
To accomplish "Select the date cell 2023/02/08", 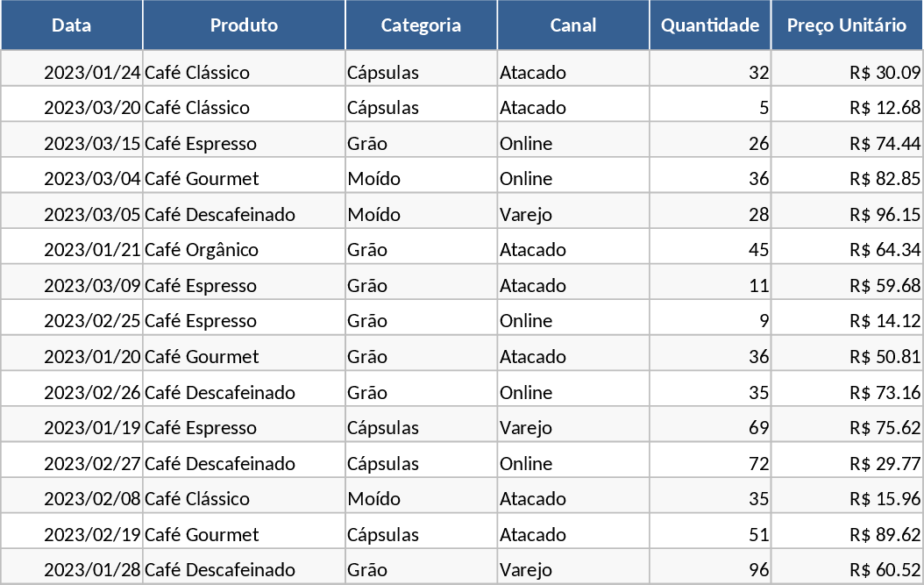I will [92, 499].
